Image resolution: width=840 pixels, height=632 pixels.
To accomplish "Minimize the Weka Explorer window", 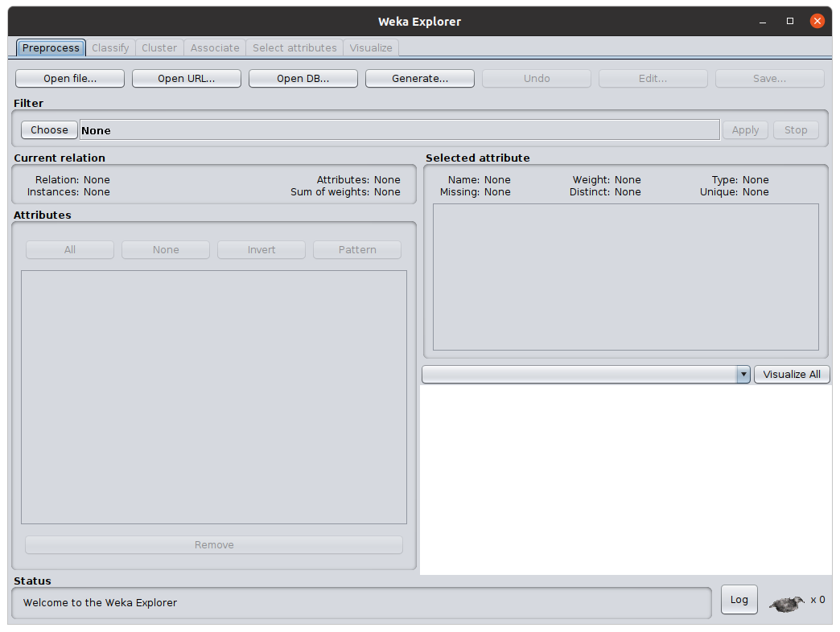I will pyautogui.click(x=762, y=22).
